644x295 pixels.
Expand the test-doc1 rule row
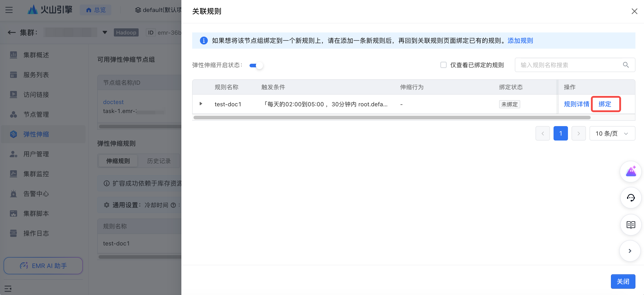pyautogui.click(x=201, y=104)
